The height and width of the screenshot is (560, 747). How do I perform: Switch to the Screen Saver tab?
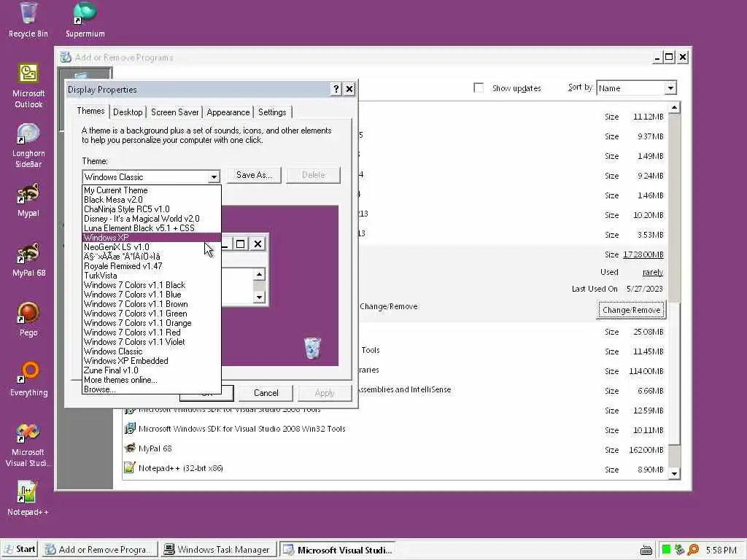(x=174, y=112)
